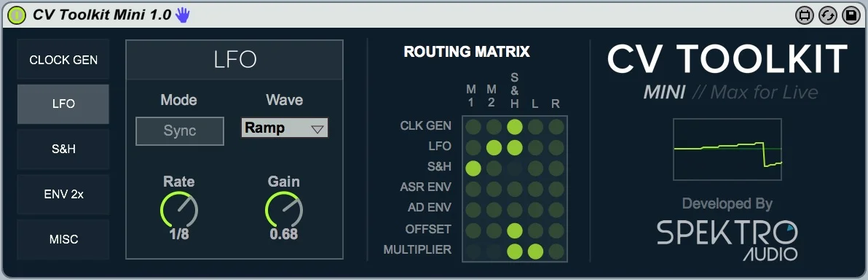Enable CLK GEN to R output routing
This screenshot has height=280, width=868.
click(x=556, y=127)
